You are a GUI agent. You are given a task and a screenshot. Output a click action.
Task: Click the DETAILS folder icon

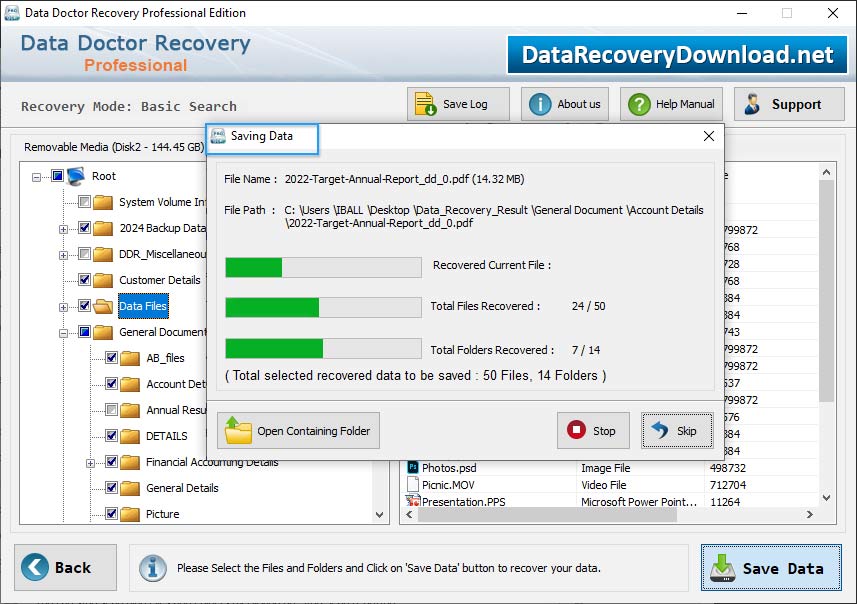[130, 436]
